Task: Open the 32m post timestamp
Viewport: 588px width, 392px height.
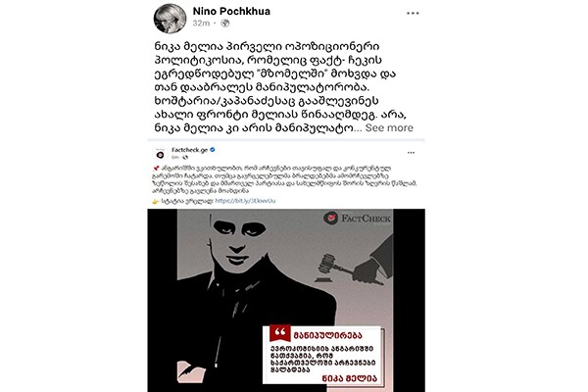Action: pyautogui.click(x=201, y=24)
